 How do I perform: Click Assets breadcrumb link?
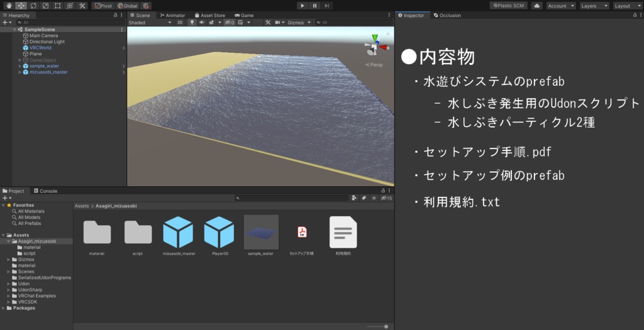[82, 206]
